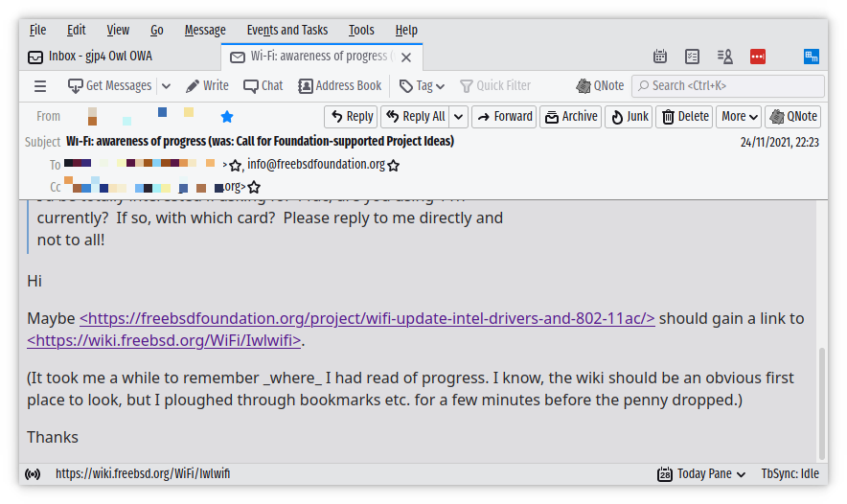Expand the Get Messages dropdown arrow

167,86
